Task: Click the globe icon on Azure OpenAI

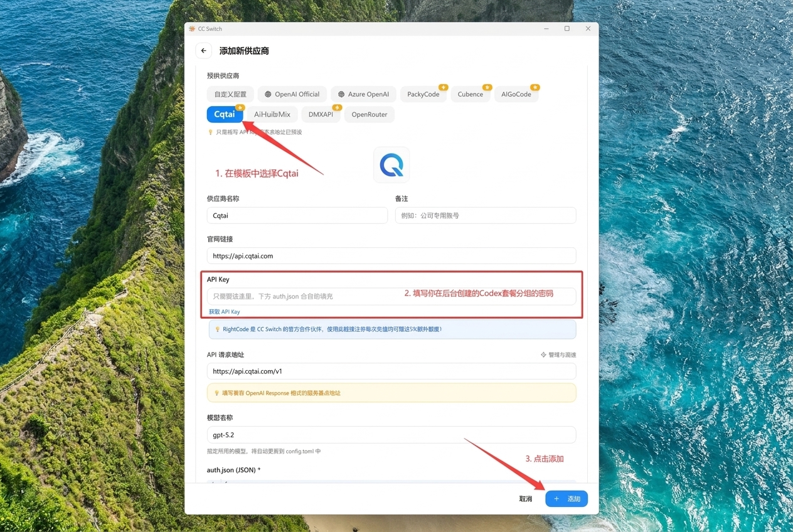Action: [x=341, y=94]
